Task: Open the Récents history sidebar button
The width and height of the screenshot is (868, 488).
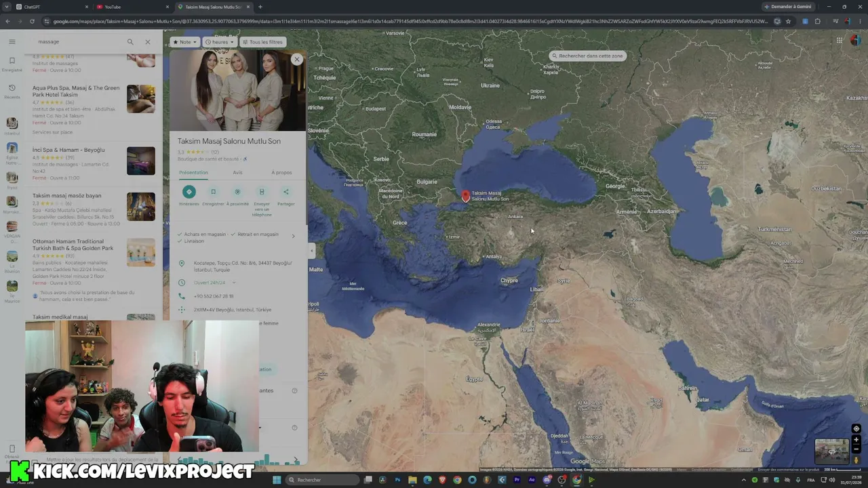Action: coord(12,91)
